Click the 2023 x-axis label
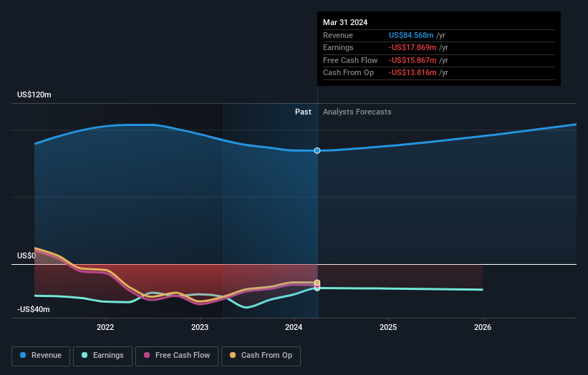This screenshot has height=375, width=588. [200, 328]
